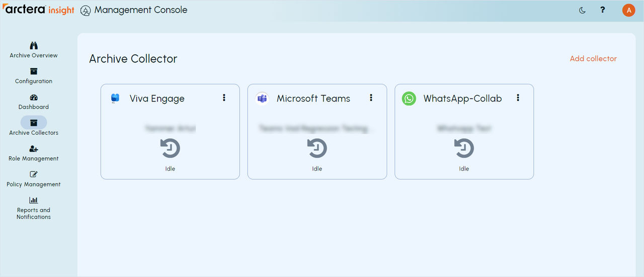Screen dimensions: 644x277
Task: Select the Archive Collectors sidebar icon
Action: click(x=34, y=123)
